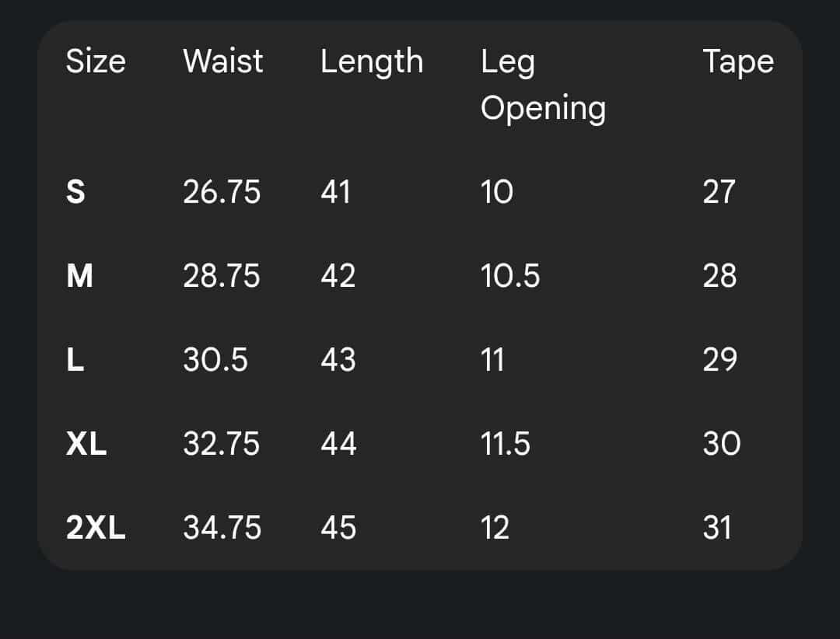Click waist value 26.75
The width and height of the screenshot is (840, 639).
[x=222, y=191]
